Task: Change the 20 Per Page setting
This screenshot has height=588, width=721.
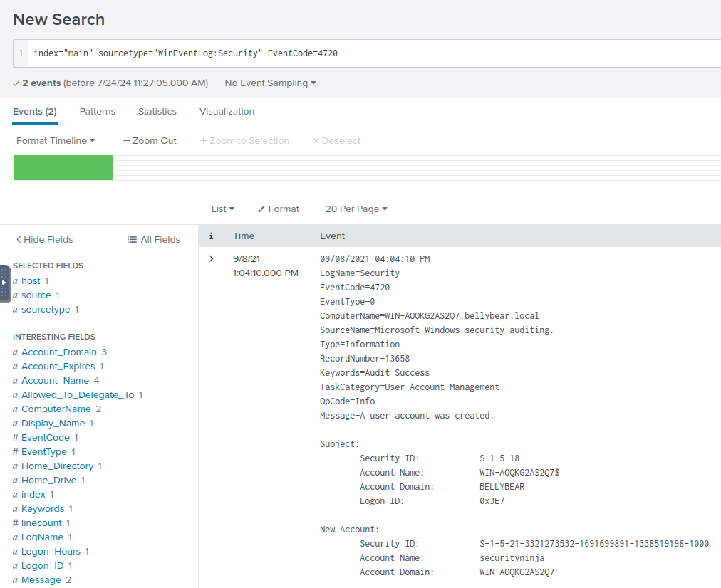Action: 356,209
